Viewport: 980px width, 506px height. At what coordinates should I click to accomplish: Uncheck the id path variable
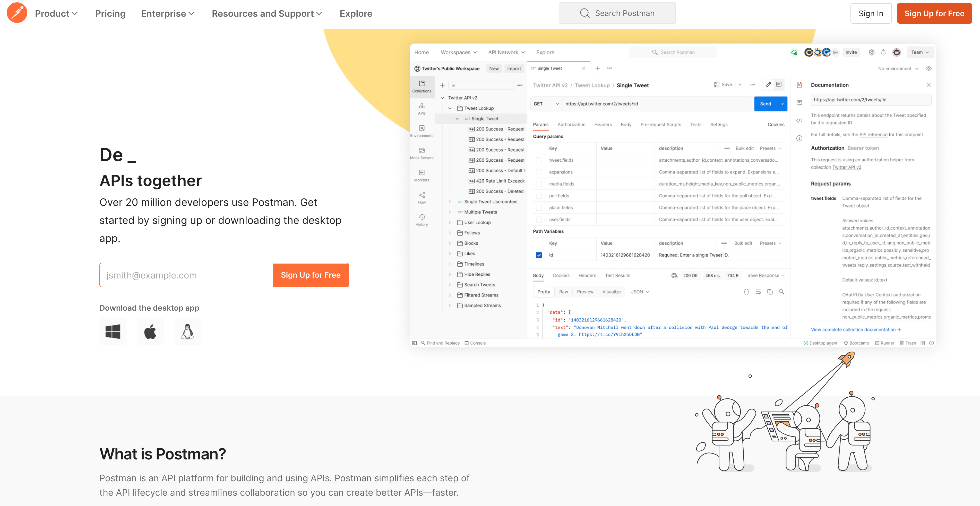[539, 255]
